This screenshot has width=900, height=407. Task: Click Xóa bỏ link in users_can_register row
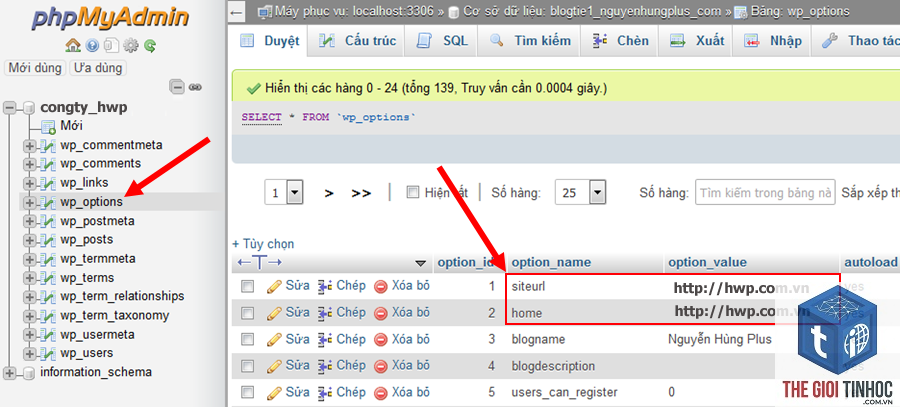411,393
